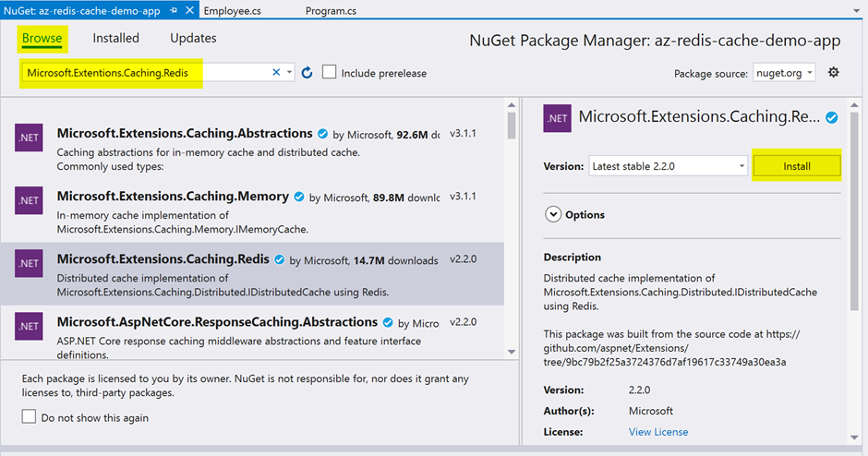Click details pane scroll up arrow

(854, 105)
